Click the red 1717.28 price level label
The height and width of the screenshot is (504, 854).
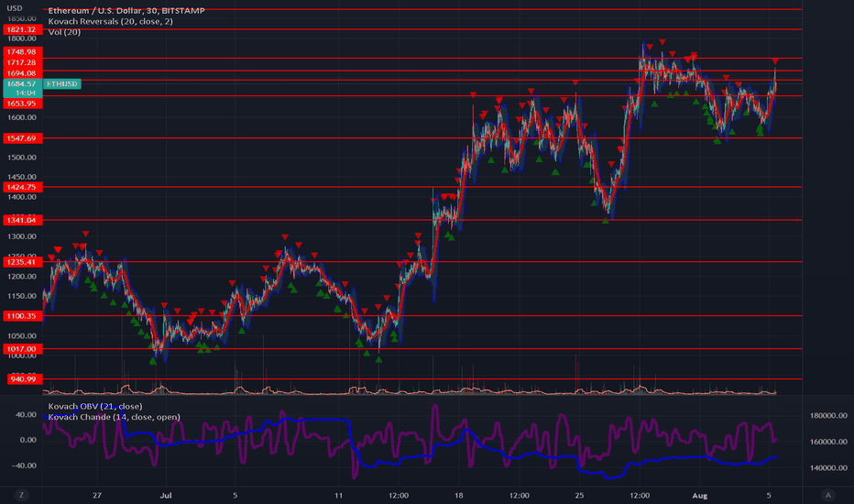pos(22,62)
